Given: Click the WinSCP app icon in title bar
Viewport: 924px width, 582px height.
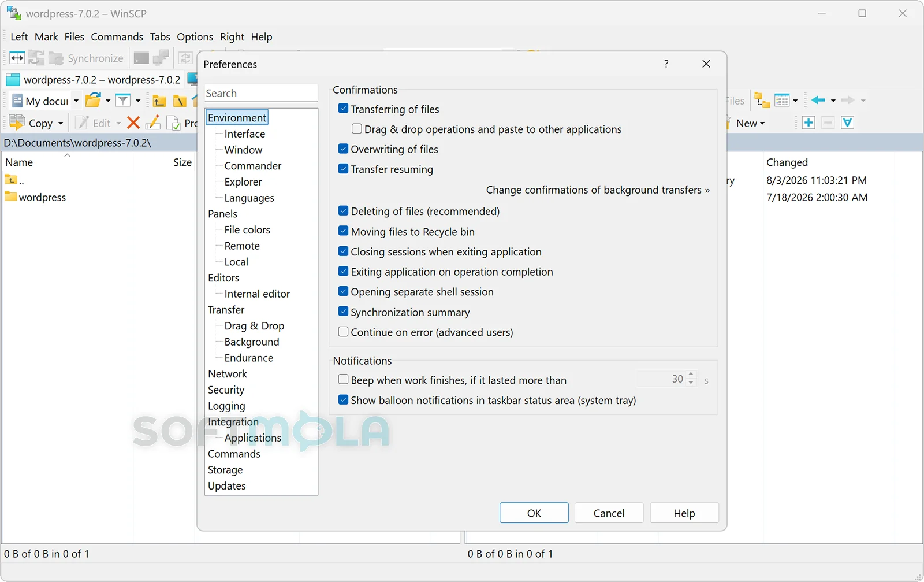Looking at the screenshot, I should click(x=13, y=13).
